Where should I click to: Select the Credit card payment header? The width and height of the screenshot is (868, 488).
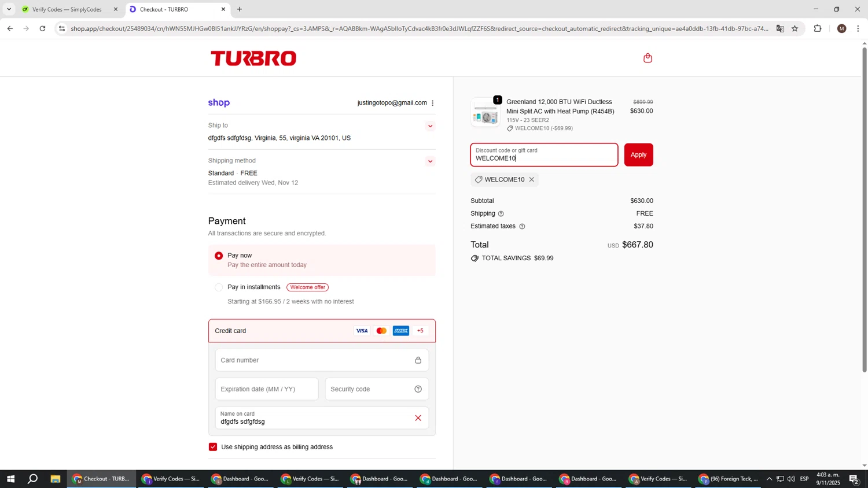tap(322, 331)
